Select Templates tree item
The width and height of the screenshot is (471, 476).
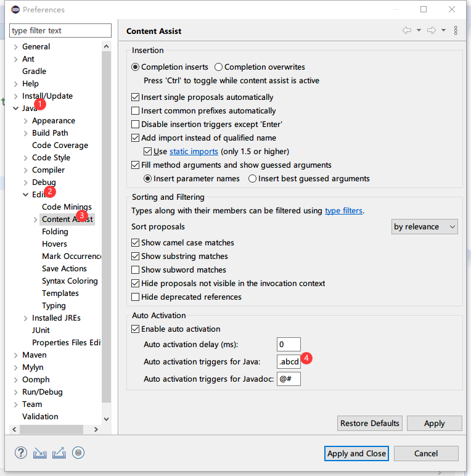click(60, 293)
